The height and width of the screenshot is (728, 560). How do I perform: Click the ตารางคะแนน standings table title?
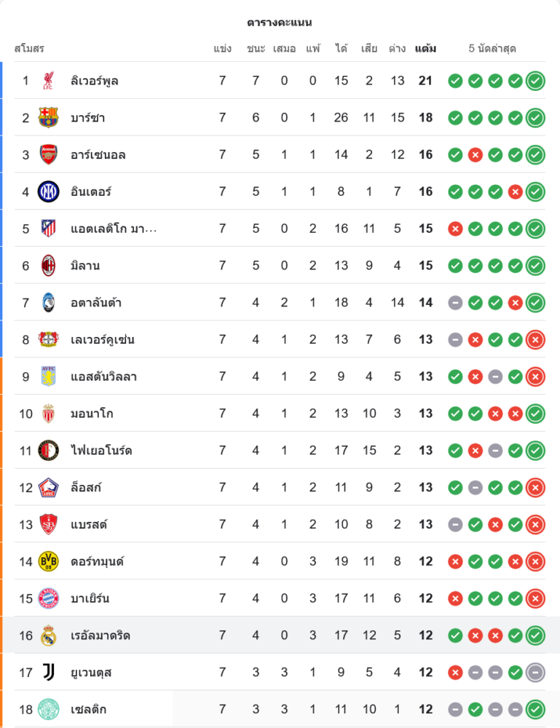tap(280, 23)
